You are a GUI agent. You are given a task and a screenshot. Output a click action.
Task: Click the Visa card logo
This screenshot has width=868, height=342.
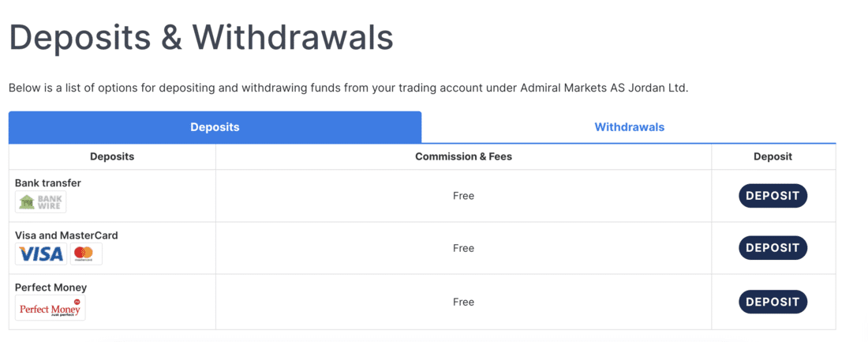pyautogui.click(x=41, y=254)
